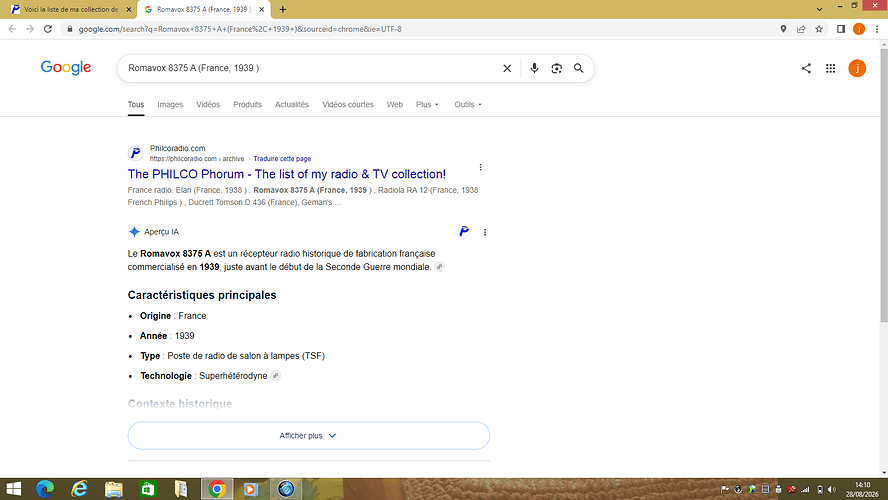The image size is (888, 500).
Task: Share the search results page
Action: coord(806,69)
